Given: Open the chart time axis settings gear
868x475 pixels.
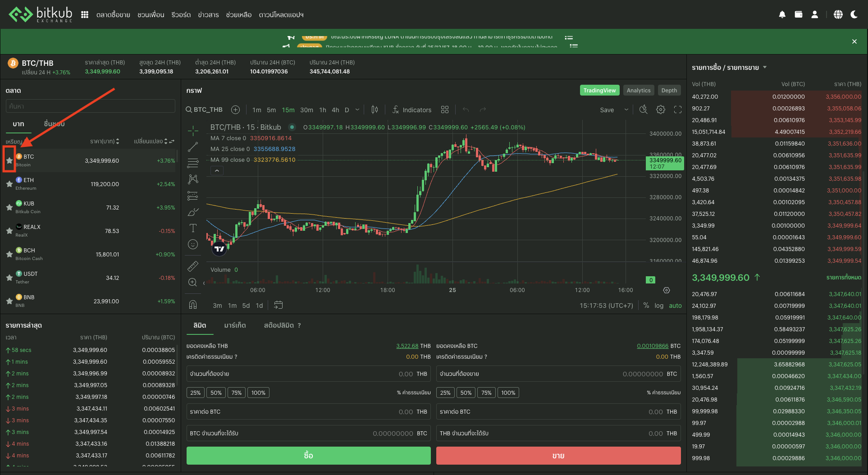Looking at the screenshot, I should click(667, 290).
